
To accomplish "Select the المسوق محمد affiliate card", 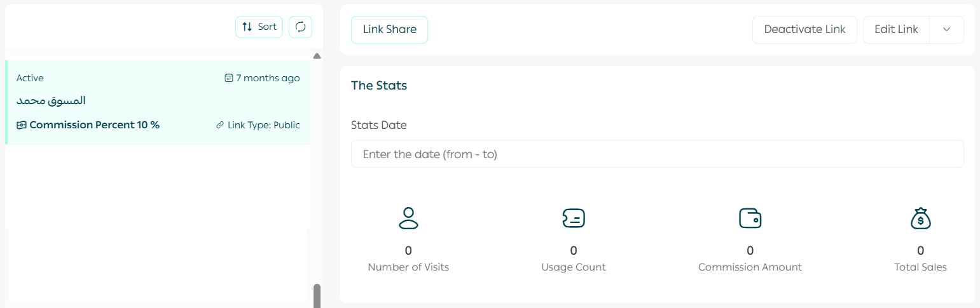I will [158, 102].
